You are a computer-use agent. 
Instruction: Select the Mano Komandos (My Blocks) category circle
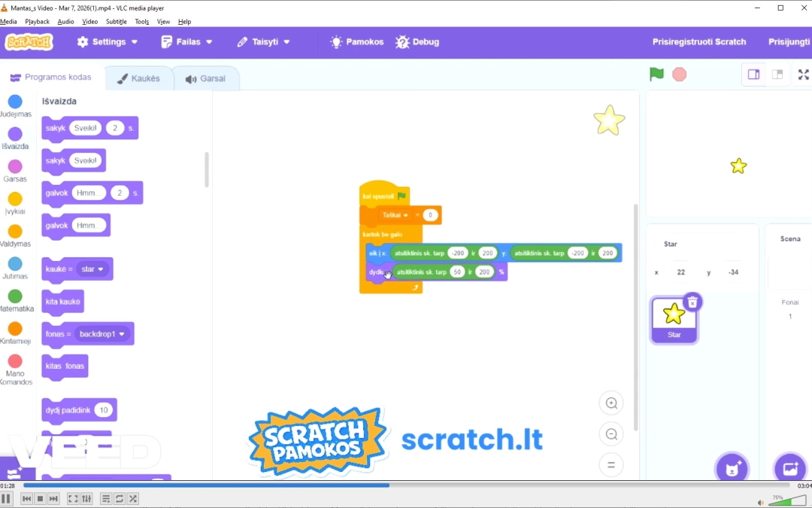[x=15, y=360]
